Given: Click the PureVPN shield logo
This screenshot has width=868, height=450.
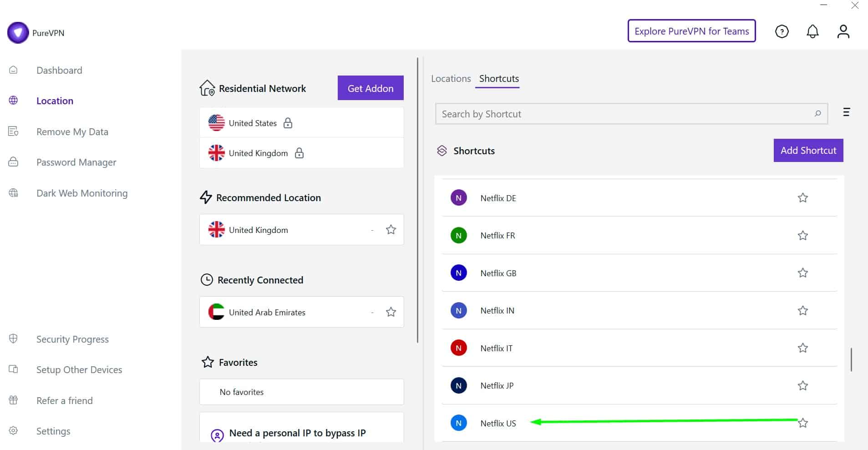Looking at the screenshot, I should click(18, 33).
